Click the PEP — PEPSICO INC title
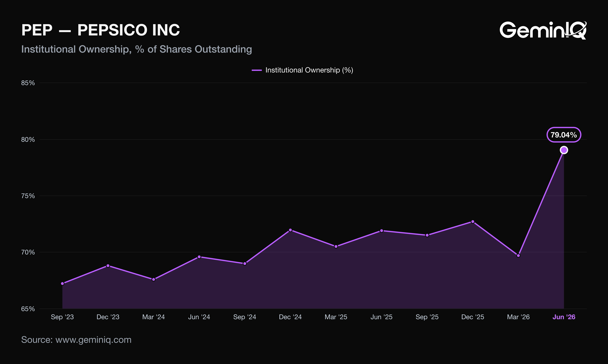 pos(101,30)
